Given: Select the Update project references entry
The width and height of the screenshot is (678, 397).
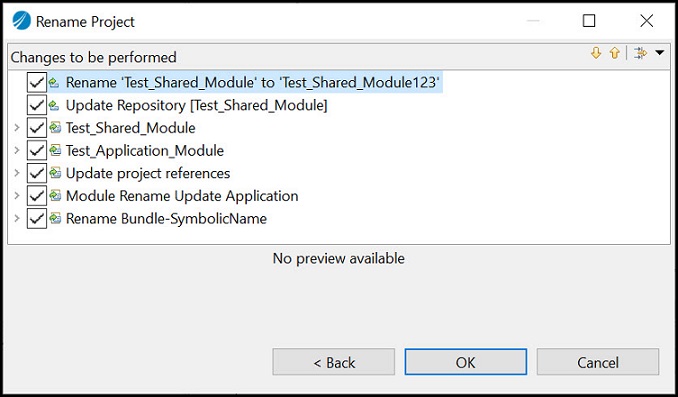Looking at the screenshot, I should coord(148,173).
